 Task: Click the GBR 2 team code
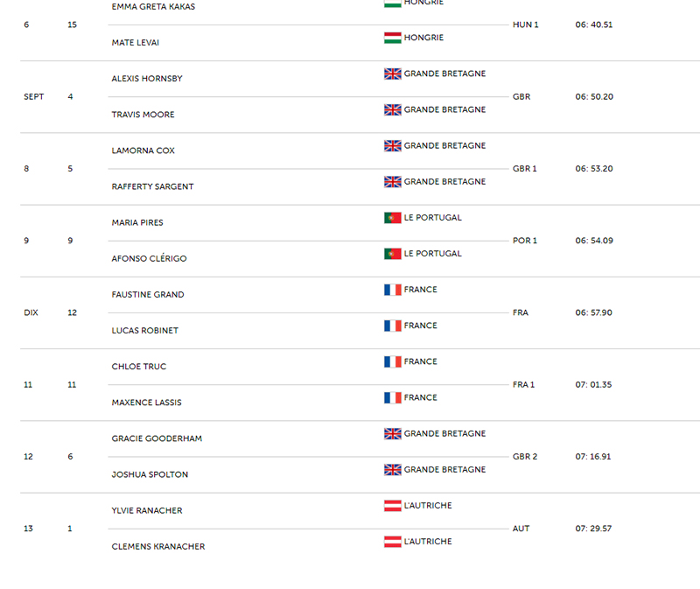(525, 457)
